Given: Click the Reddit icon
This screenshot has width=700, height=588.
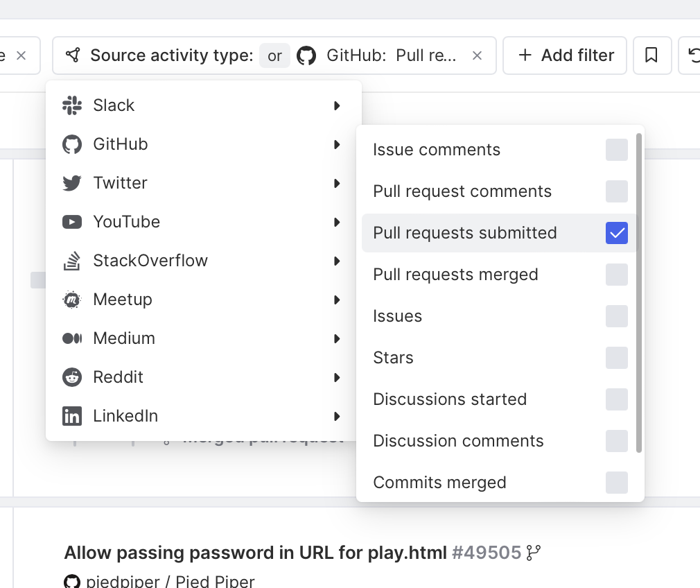Looking at the screenshot, I should click(x=72, y=377).
